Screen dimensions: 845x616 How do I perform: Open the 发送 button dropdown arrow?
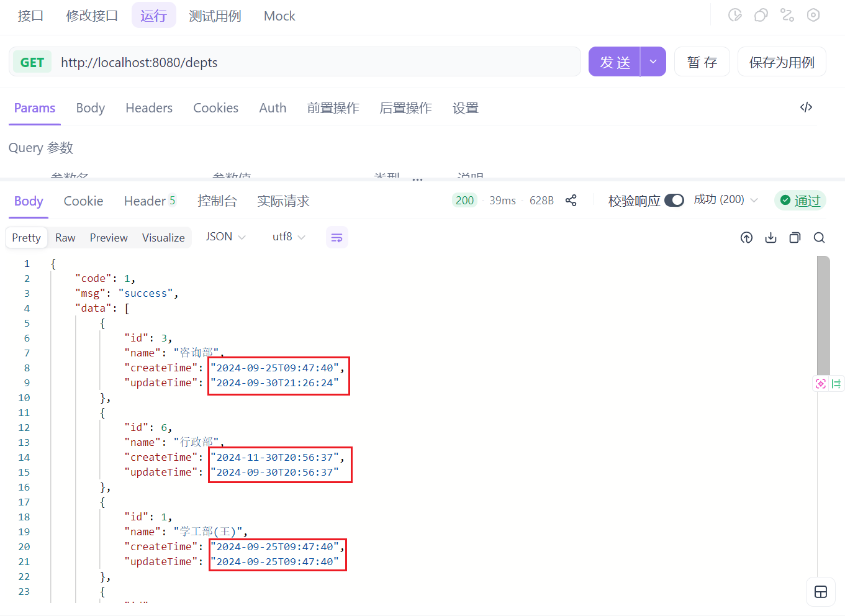(653, 61)
